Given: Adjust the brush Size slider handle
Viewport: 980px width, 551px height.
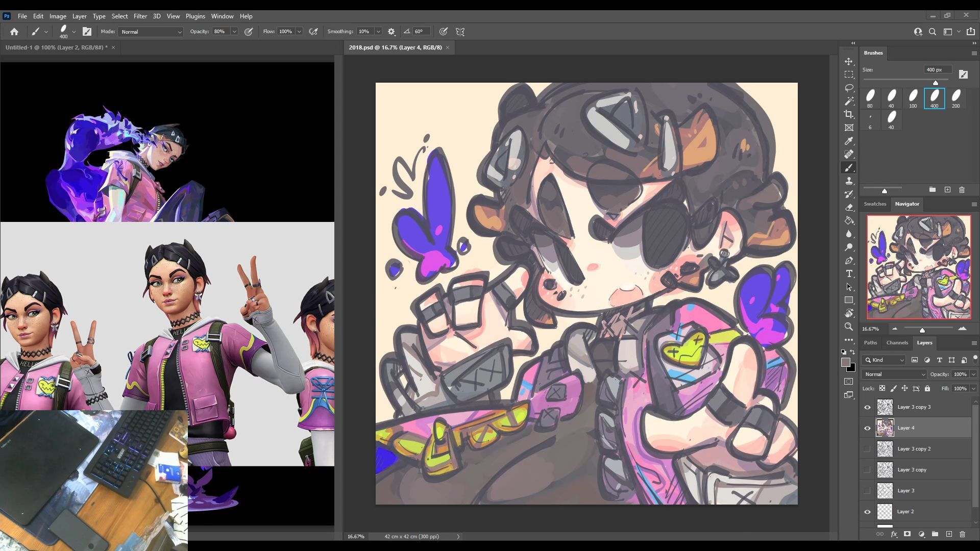Looking at the screenshot, I should 936,83.
